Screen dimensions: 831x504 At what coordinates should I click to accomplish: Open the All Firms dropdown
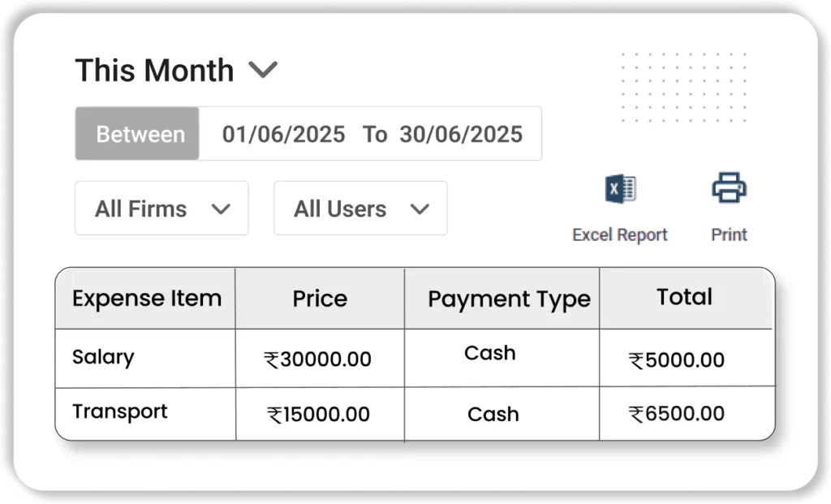pyautogui.click(x=161, y=209)
